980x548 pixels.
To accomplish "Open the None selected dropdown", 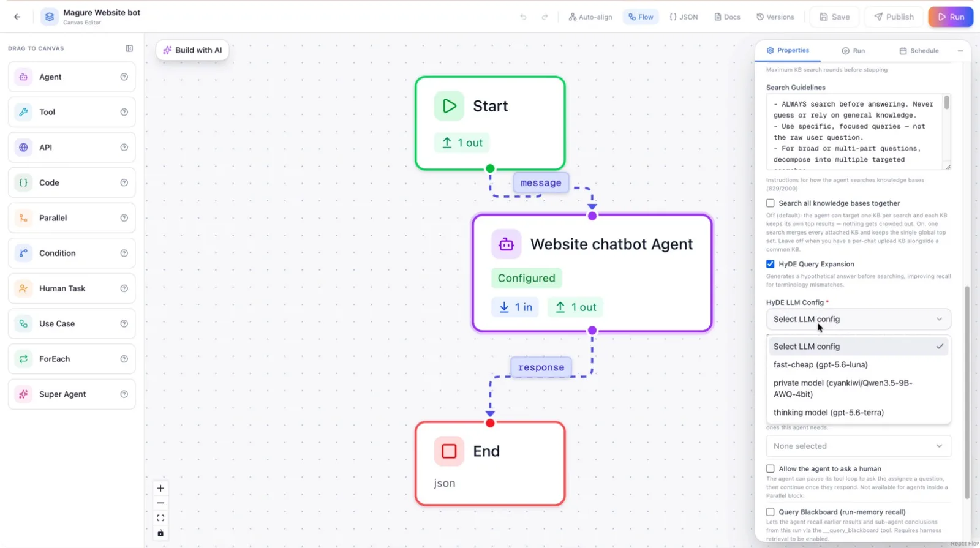I will pyautogui.click(x=858, y=446).
